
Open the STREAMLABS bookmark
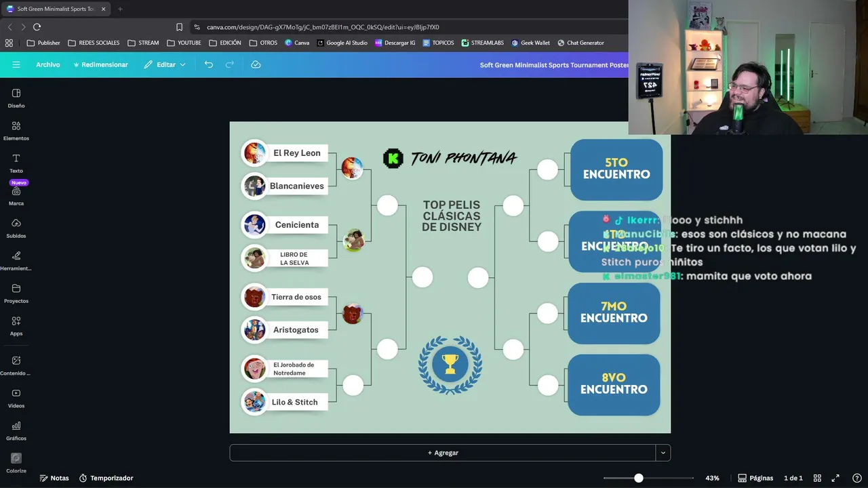click(482, 43)
